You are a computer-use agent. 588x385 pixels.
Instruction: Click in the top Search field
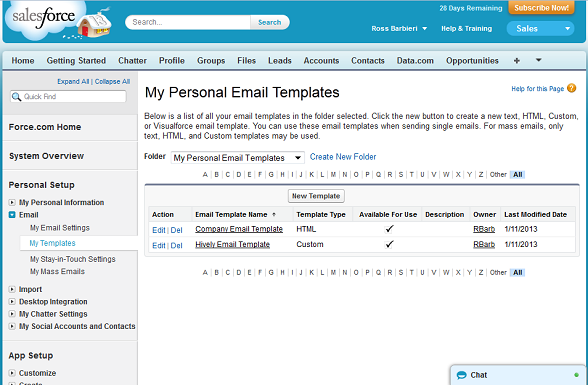tap(189, 22)
